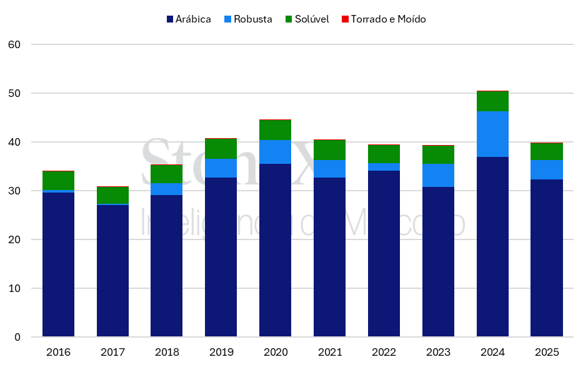588x367 pixels.
Task: Click the 50 y-axis value
Action: 14,93
